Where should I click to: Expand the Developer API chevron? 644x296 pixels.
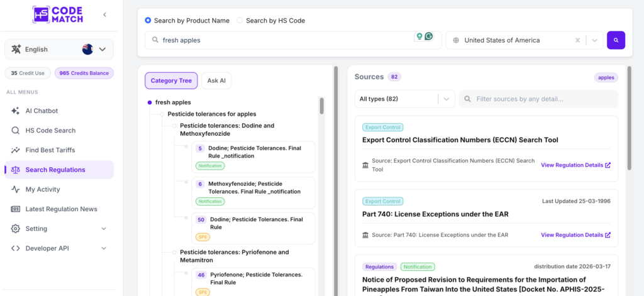[104, 248]
